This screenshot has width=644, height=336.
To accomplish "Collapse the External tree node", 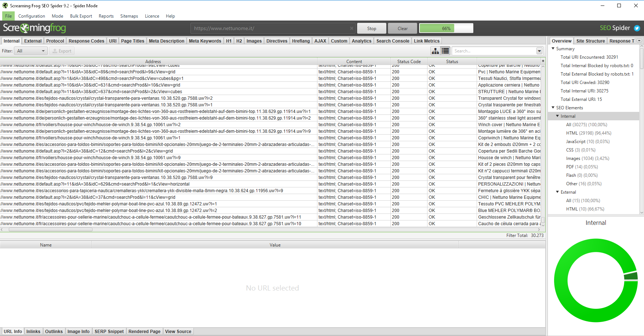I will [557, 192].
